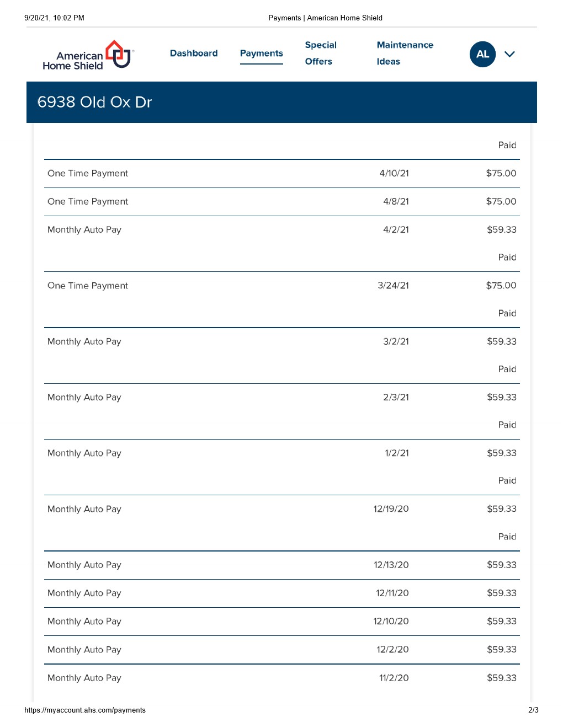Select the 1/2/21 Monthly Auto Pay payment

(281, 453)
